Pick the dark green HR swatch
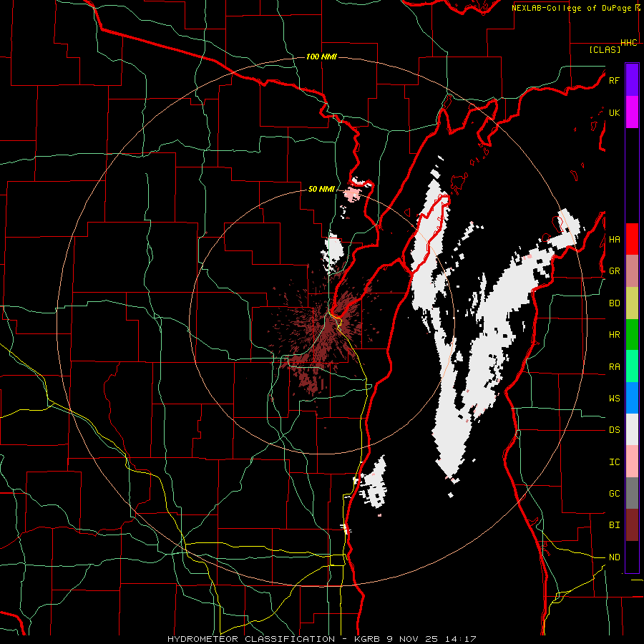644x644 pixels. [x=632, y=335]
